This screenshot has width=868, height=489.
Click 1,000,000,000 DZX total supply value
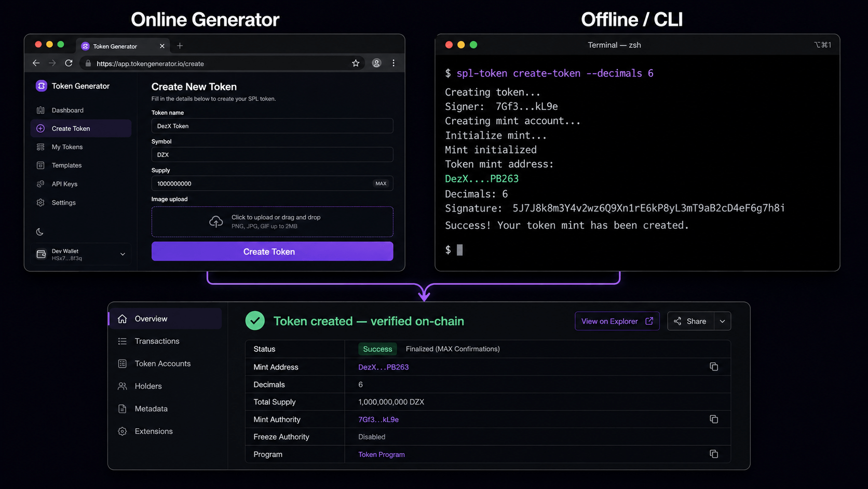[391, 402]
